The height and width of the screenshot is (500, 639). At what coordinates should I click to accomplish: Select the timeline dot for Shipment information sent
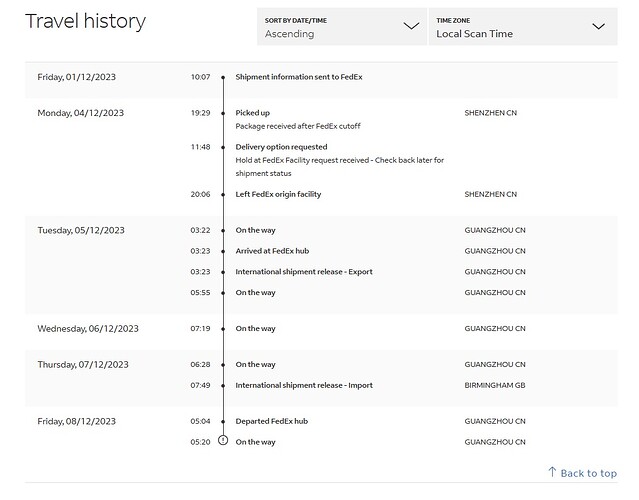point(223,77)
